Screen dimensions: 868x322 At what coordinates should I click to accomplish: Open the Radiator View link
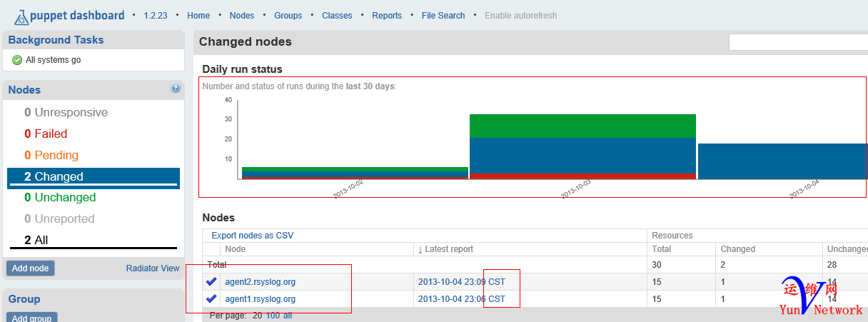tap(153, 268)
